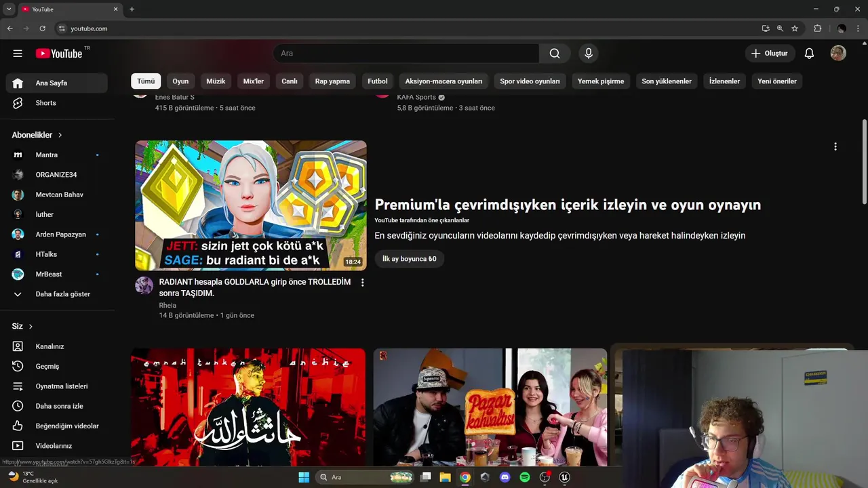
Task: Open the ORGANIZE34 channel subscription
Action: [57, 175]
